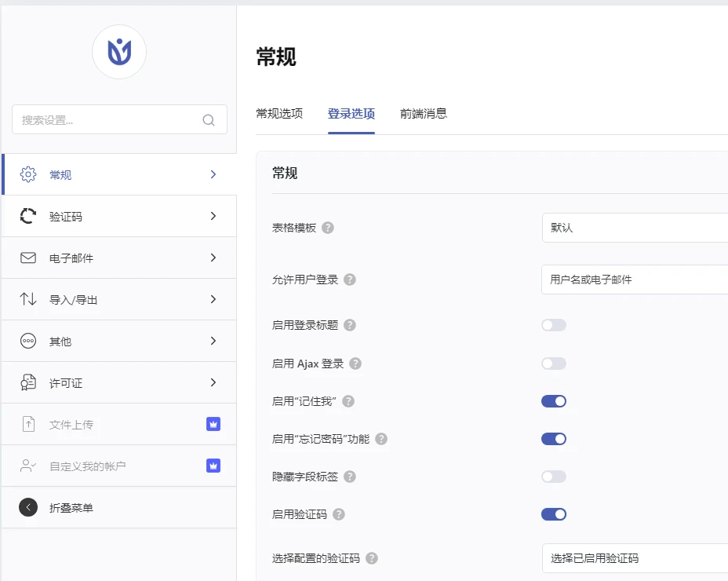The height and width of the screenshot is (581, 728).
Task: Enable the 启用登录标题 toggle
Action: [554, 325]
